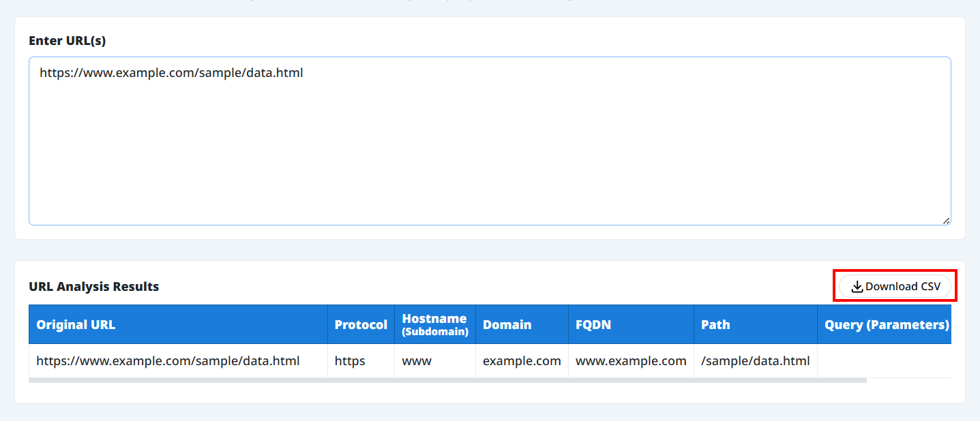980x421 pixels.
Task: Click the https protocol cell
Action: tap(350, 361)
